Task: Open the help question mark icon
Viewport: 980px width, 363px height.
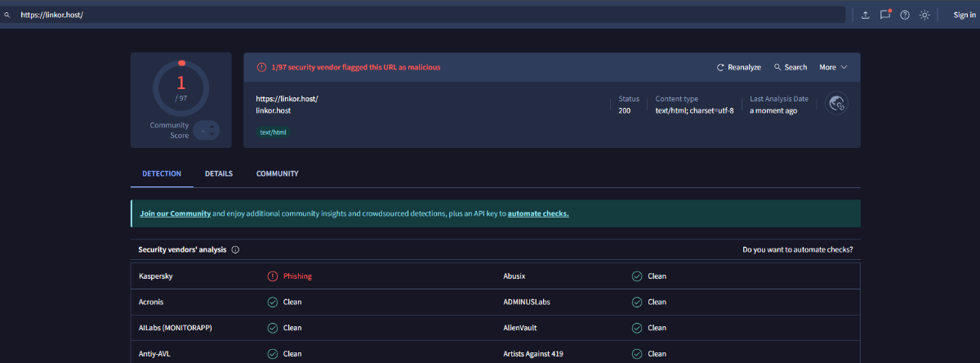Action: pyautogui.click(x=905, y=15)
